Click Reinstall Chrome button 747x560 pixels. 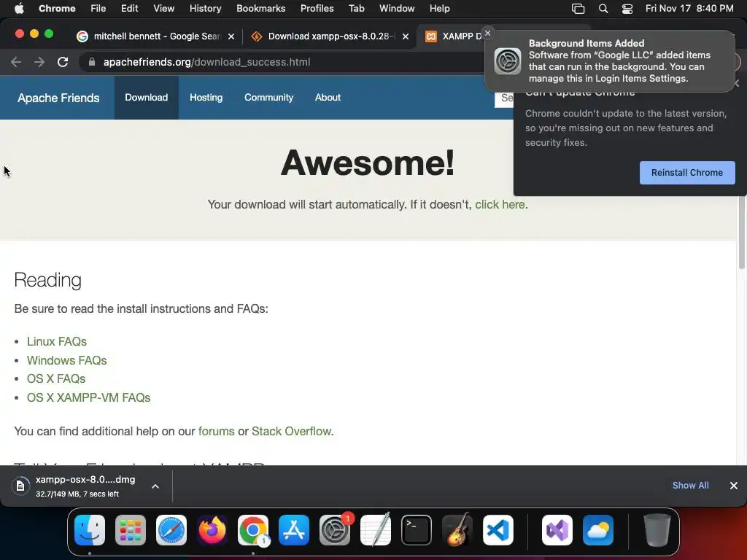tap(687, 172)
